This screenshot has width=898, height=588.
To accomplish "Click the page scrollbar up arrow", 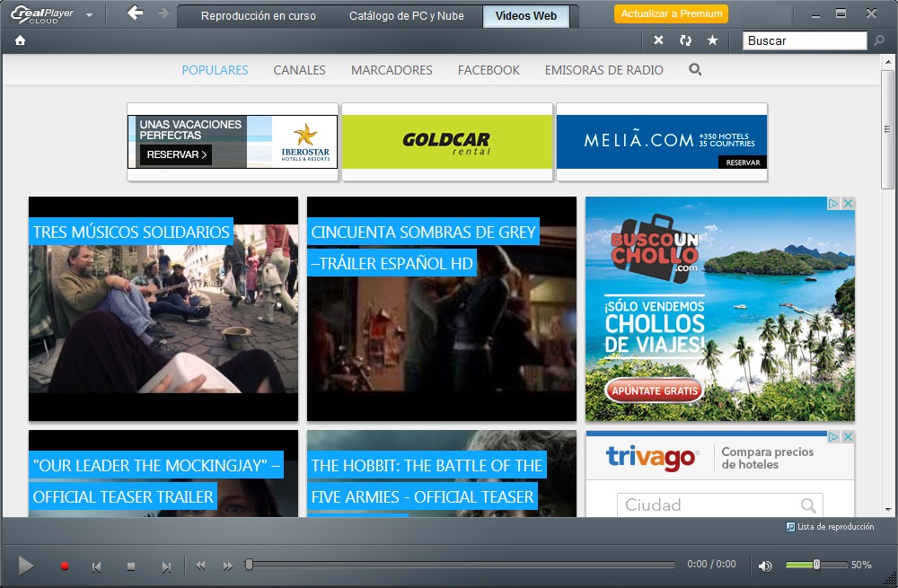I will 888,61.
